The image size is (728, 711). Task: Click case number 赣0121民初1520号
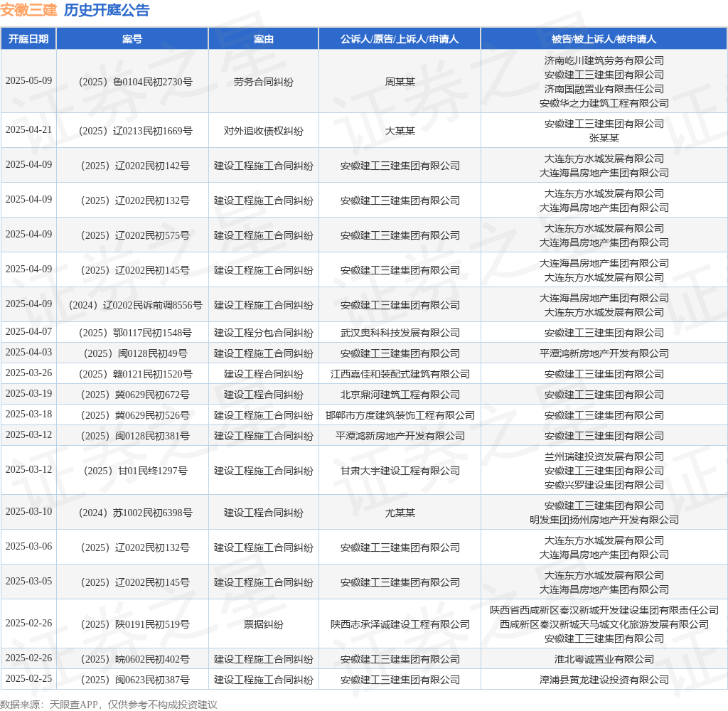coord(135,374)
